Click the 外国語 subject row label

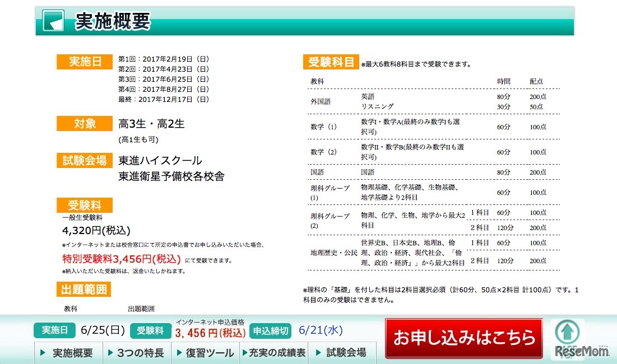(x=321, y=101)
